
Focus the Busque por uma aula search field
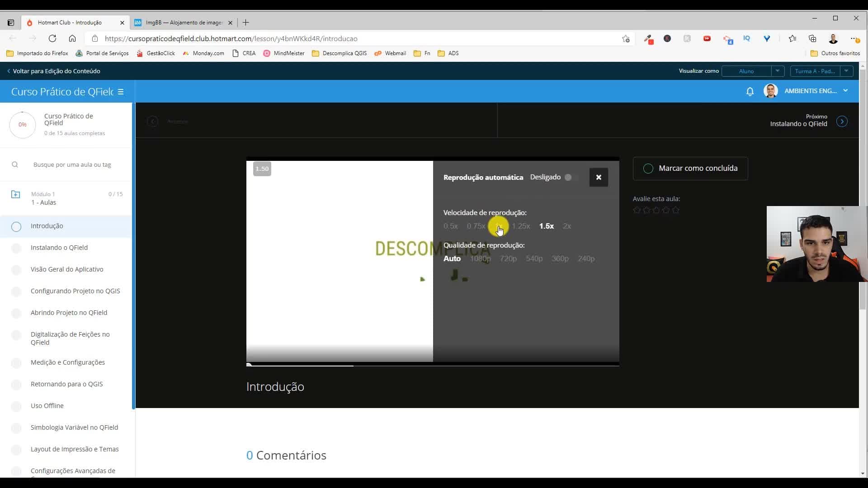pyautogui.click(x=72, y=164)
